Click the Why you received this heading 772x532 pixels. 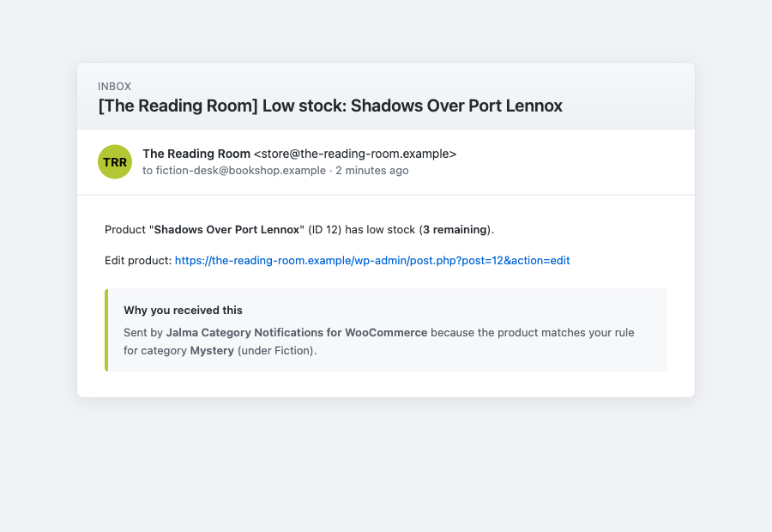(x=184, y=311)
